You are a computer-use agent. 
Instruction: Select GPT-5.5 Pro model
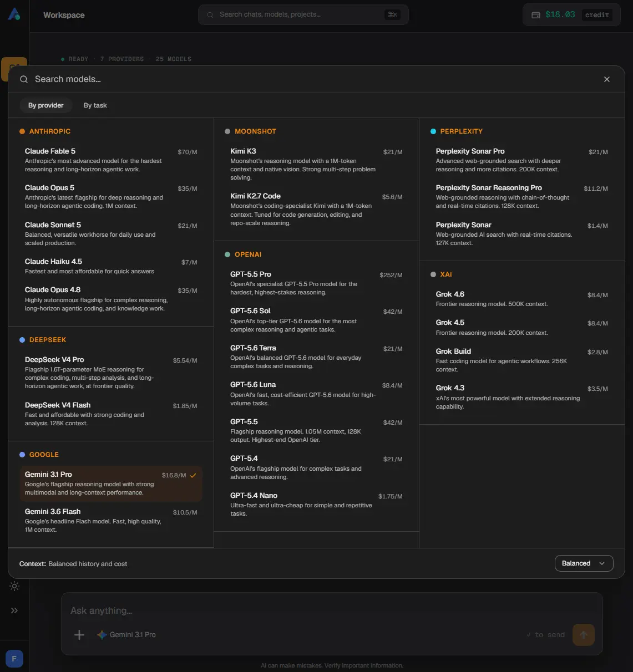coord(316,283)
